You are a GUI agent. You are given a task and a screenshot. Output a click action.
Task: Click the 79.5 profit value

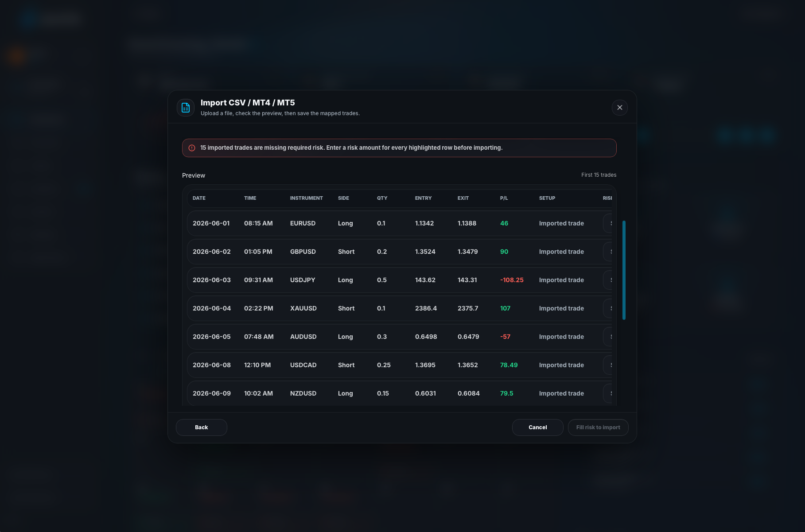pyautogui.click(x=506, y=393)
